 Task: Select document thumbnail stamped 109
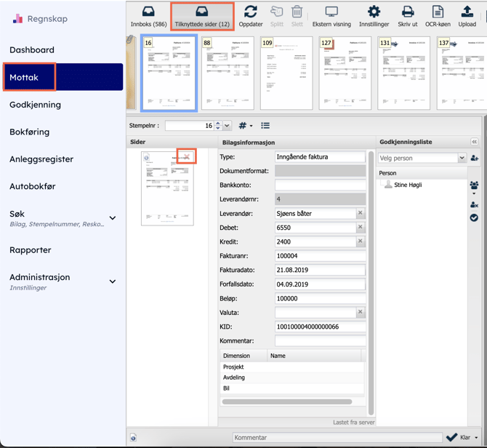(286, 74)
